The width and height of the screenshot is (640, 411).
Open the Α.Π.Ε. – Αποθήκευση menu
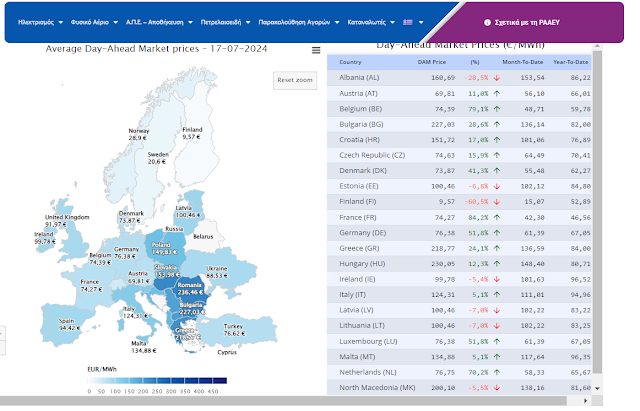click(x=156, y=22)
